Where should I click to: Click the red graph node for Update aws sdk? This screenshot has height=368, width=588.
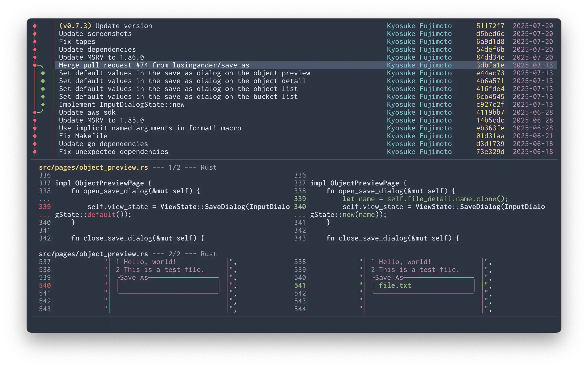coord(35,112)
